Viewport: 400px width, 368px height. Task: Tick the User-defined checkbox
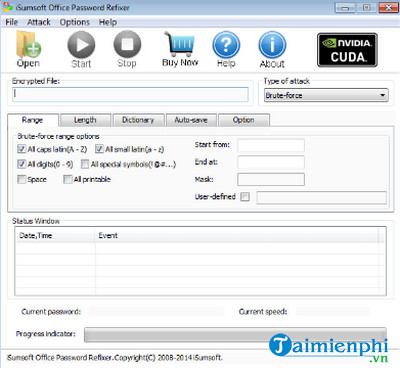(245, 197)
